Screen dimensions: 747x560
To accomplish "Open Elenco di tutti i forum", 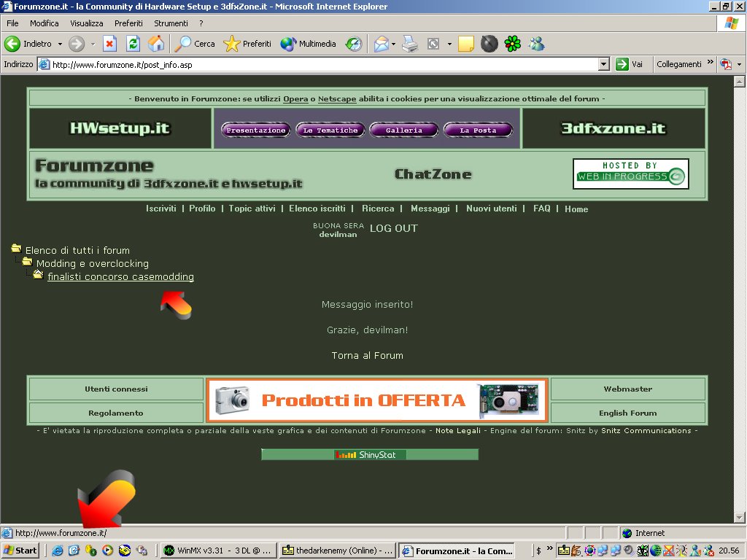I will pos(77,251).
